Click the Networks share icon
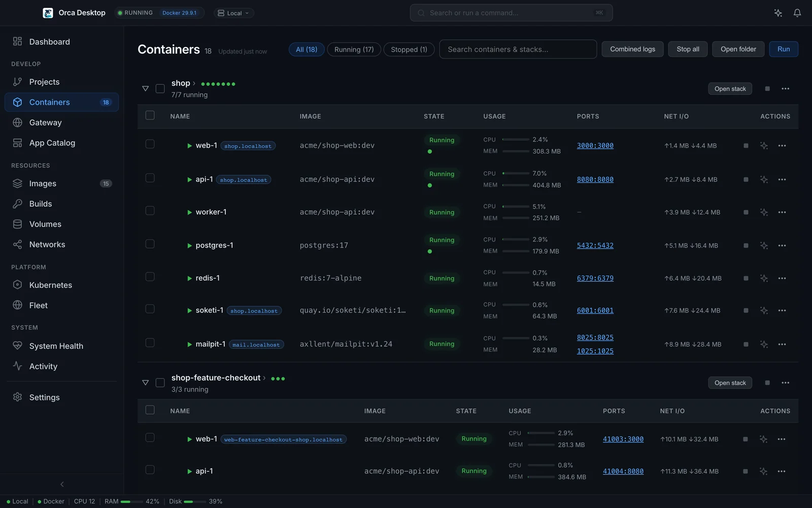Viewport: 812px width, 508px height. point(17,244)
